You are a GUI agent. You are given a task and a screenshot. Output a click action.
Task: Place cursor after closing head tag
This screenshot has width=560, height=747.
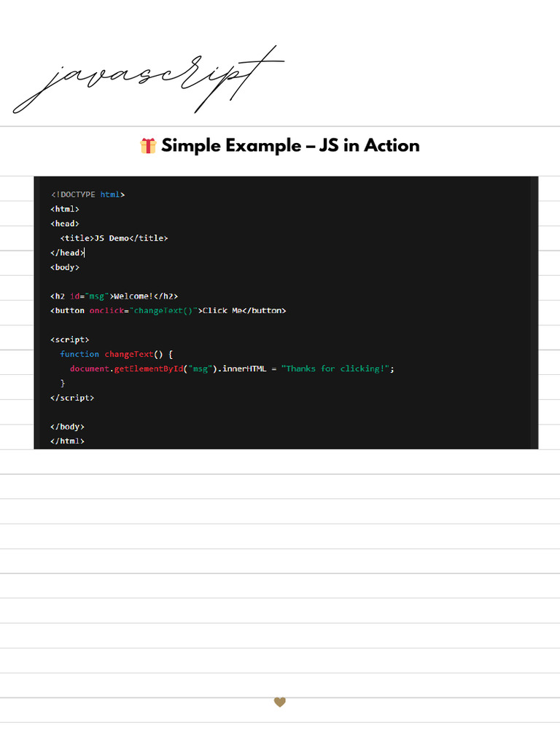point(85,253)
